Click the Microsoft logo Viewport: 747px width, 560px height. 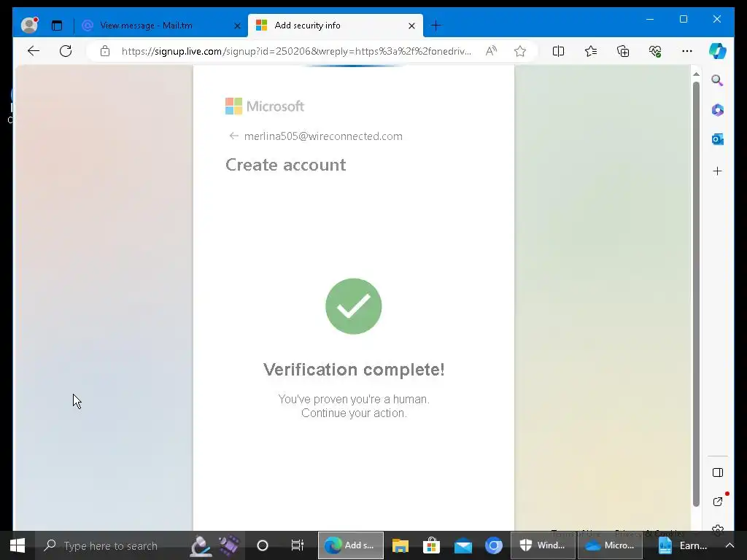pyautogui.click(x=264, y=106)
